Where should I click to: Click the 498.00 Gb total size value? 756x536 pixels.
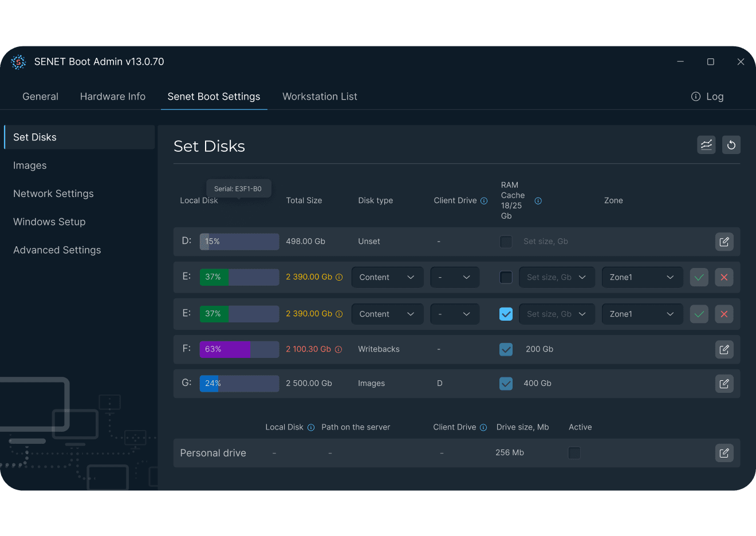[306, 242]
